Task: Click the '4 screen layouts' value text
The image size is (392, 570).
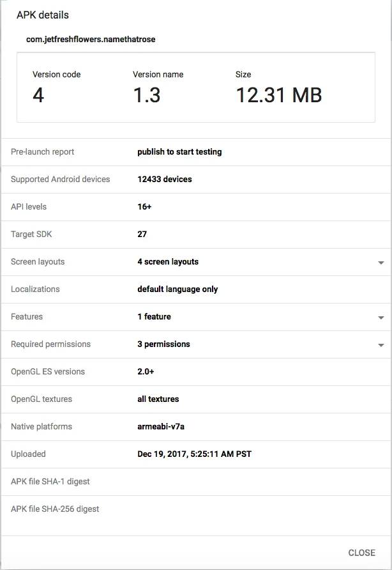Action: tap(168, 261)
